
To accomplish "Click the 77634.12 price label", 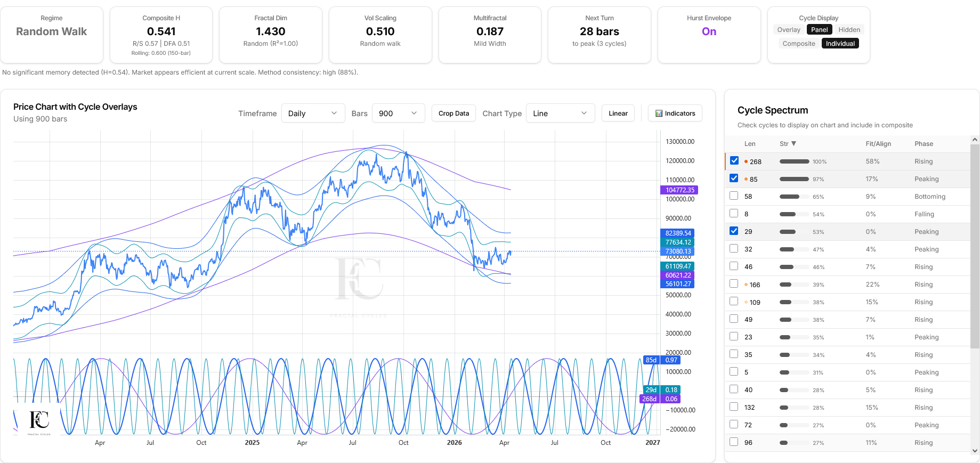I will coord(678,242).
